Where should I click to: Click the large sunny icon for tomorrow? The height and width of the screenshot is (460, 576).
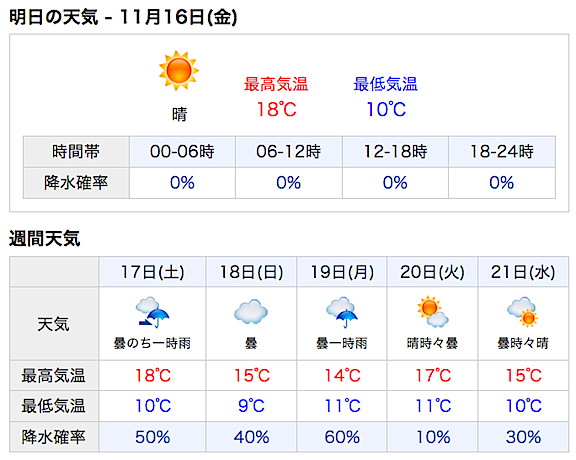point(179,71)
